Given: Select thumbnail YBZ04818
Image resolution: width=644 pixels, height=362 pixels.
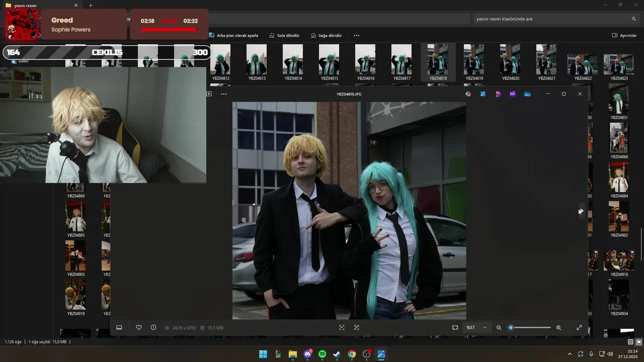Looking at the screenshot, I should click(x=438, y=62).
